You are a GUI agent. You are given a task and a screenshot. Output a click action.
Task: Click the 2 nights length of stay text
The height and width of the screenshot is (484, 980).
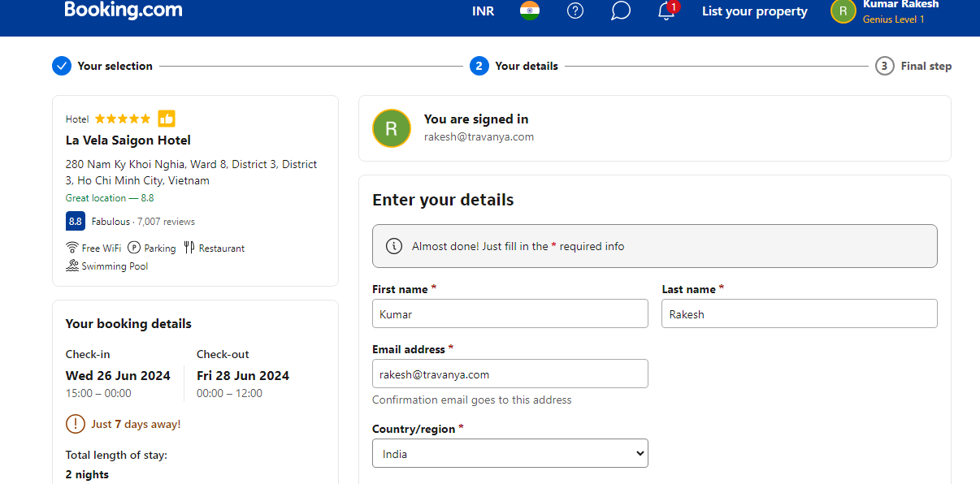point(87,474)
